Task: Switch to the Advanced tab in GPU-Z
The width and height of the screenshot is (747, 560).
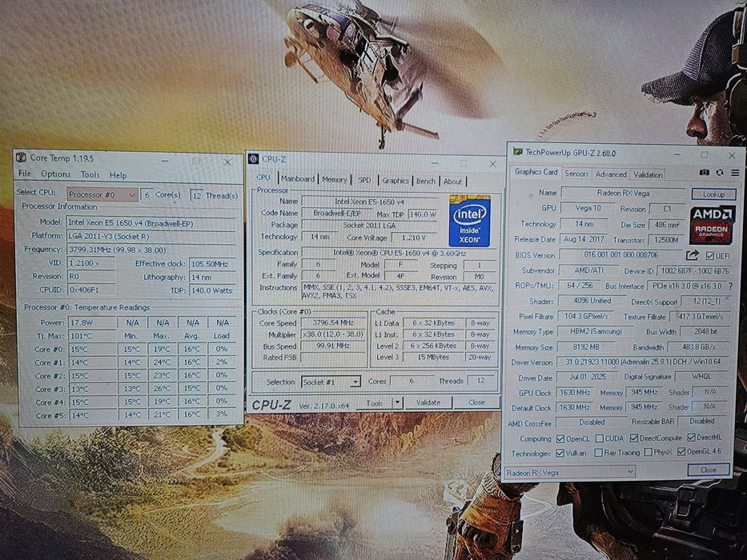Action: point(611,174)
